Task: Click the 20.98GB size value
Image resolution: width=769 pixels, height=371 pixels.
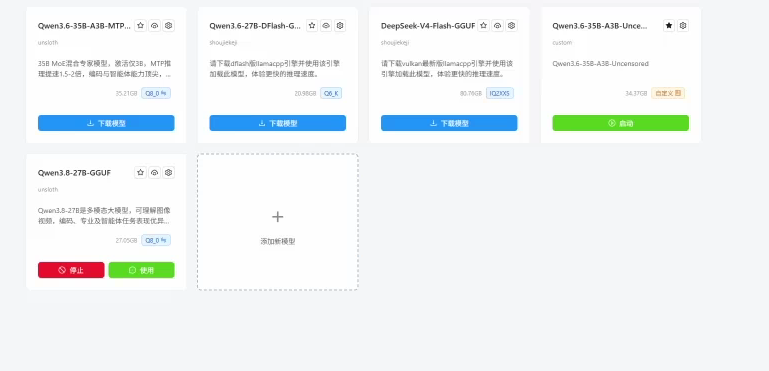Action: click(x=306, y=93)
